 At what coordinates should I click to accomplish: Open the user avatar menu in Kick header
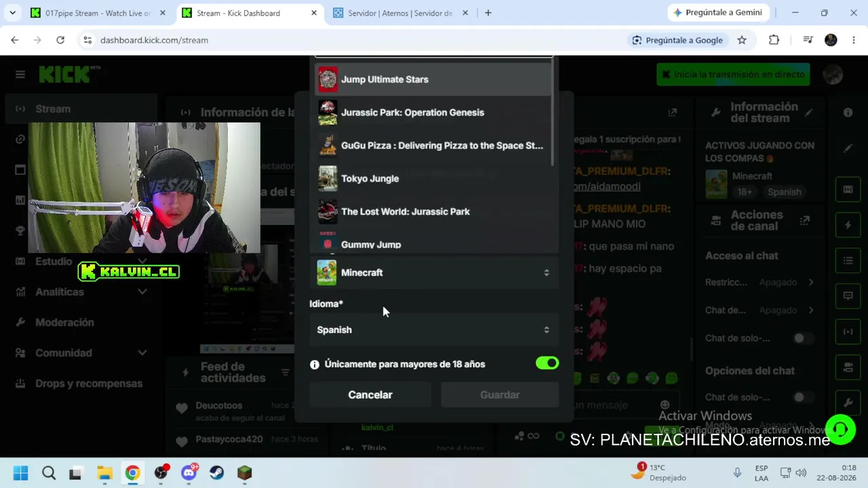pyautogui.click(x=833, y=75)
